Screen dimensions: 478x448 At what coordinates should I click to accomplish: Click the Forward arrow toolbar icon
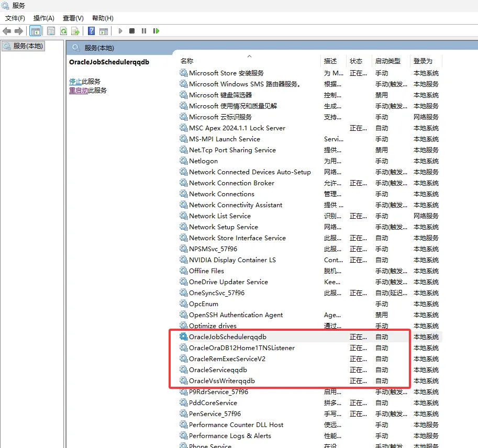pyautogui.click(x=19, y=31)
